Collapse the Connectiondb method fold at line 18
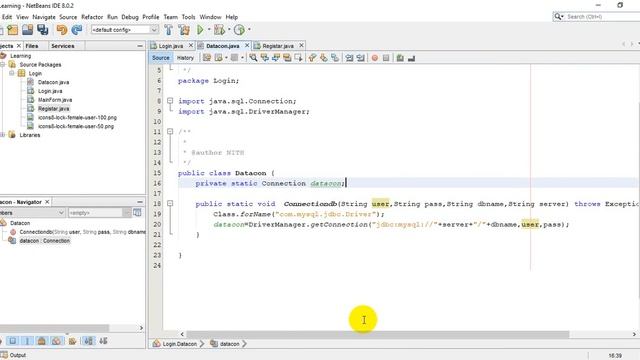The width and height of the screenshot is (640, 360). [170, 203]
